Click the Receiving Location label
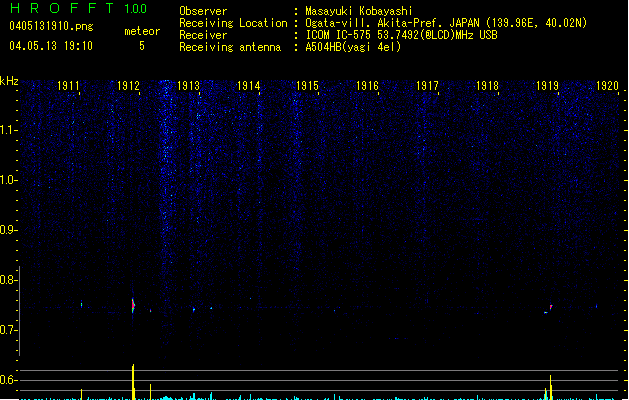 233,23
